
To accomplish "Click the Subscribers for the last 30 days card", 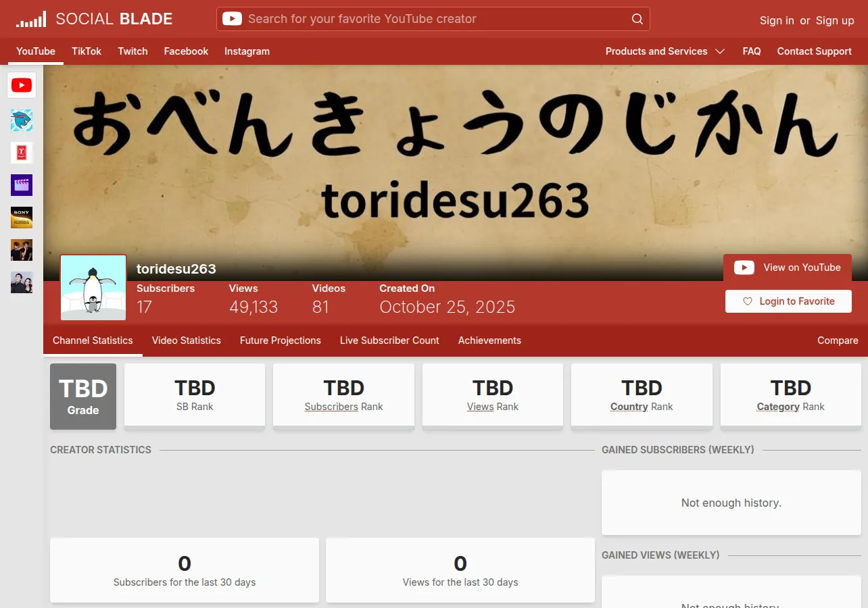I will tap(185, 570).
